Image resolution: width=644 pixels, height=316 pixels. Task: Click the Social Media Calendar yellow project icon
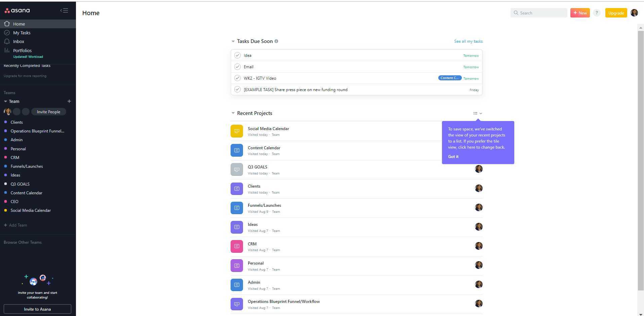237,131
